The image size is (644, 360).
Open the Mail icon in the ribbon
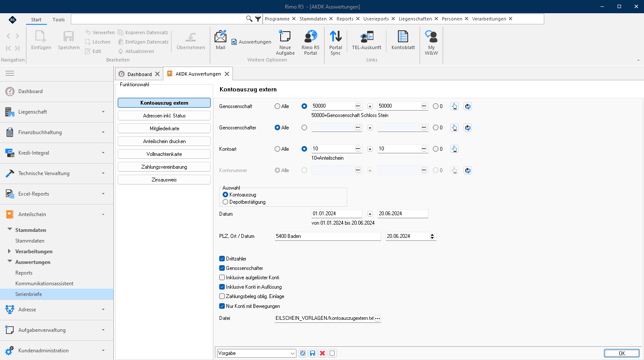220,41
